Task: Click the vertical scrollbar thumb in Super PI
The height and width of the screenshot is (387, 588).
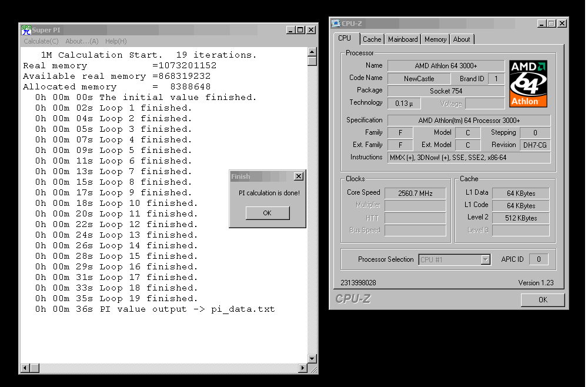Action: [x=312, y=61]
